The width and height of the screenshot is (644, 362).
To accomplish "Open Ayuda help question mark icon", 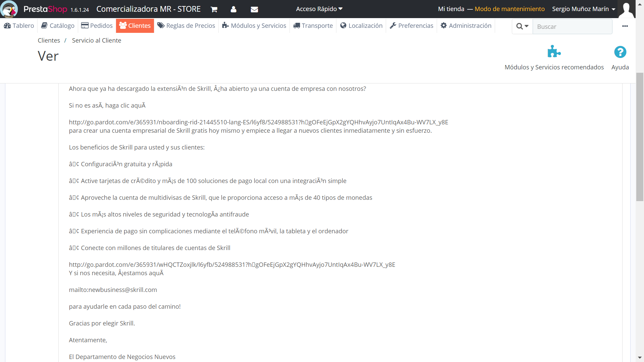I will coord(620,52).
